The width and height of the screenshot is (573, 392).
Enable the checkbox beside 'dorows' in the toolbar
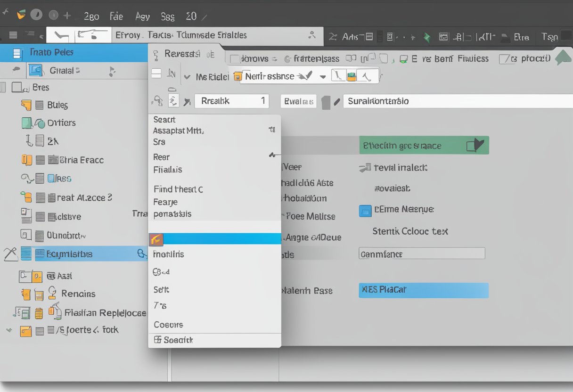[234, 58]
